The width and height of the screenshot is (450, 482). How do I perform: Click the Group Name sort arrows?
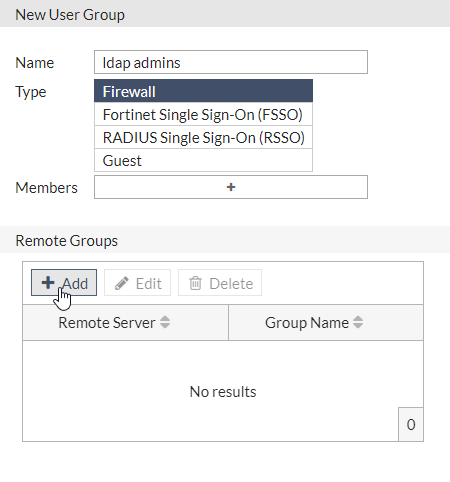click(358, 322)
